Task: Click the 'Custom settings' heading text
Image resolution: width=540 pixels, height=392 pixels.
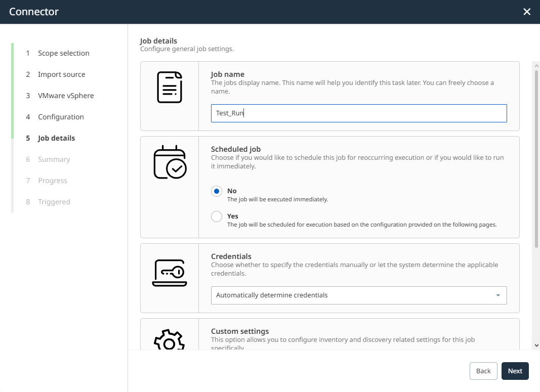Action: point(240,331)
